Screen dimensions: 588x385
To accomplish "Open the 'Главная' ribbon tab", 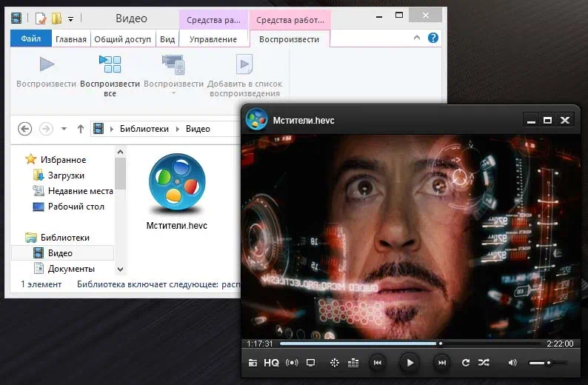I will coord(71,39).
